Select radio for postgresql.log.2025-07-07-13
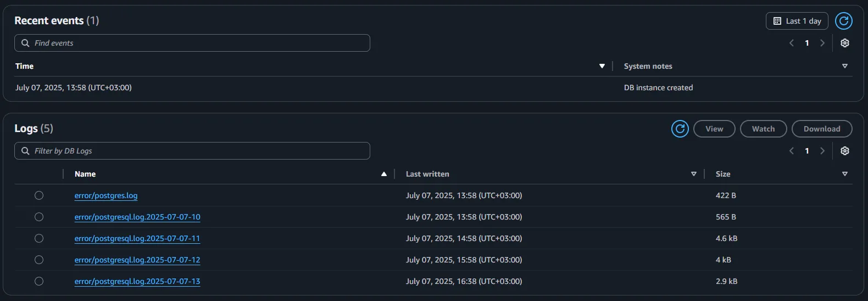The width and height of the screenshot is (868, 301). (39, 281)
